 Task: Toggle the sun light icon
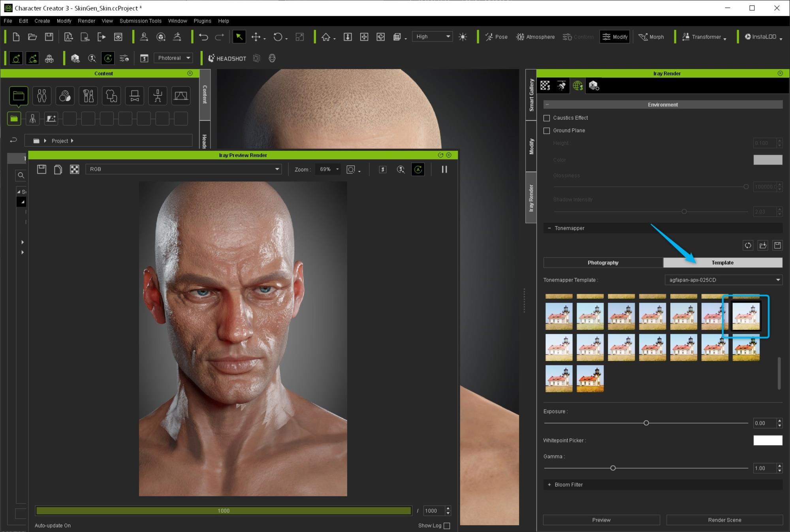pos(463,37)
